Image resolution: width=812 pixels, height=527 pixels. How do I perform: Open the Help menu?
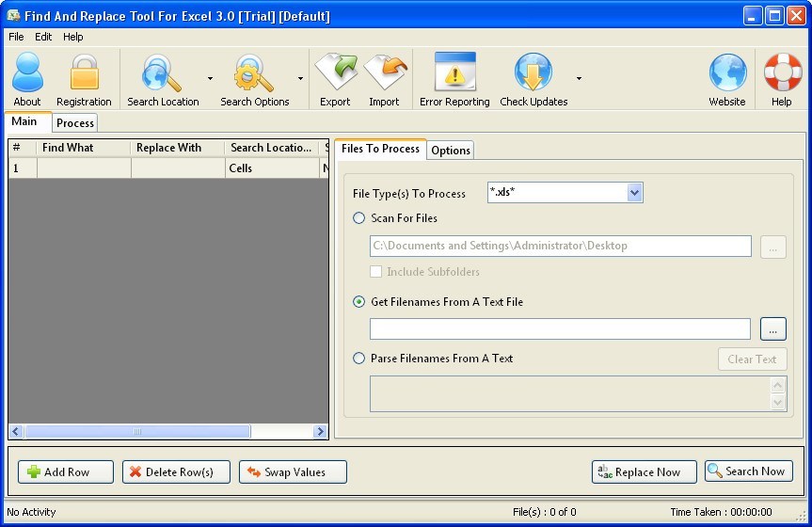click(73, 37)
